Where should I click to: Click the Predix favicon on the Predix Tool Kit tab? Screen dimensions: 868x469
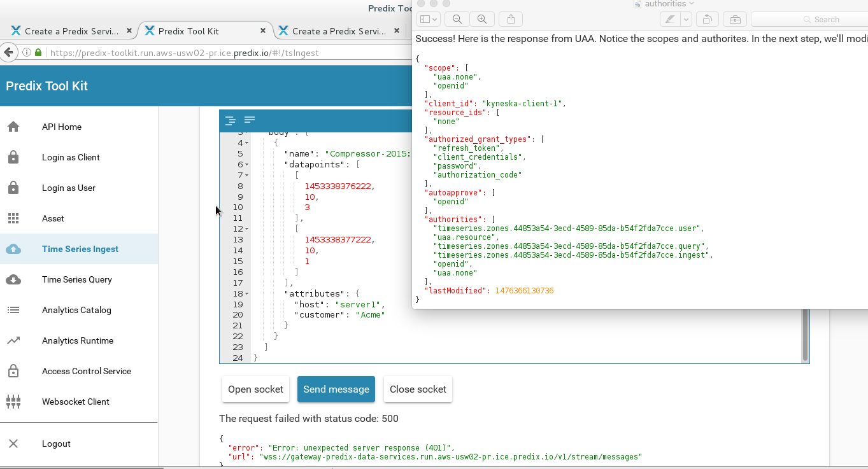point(150,31)
